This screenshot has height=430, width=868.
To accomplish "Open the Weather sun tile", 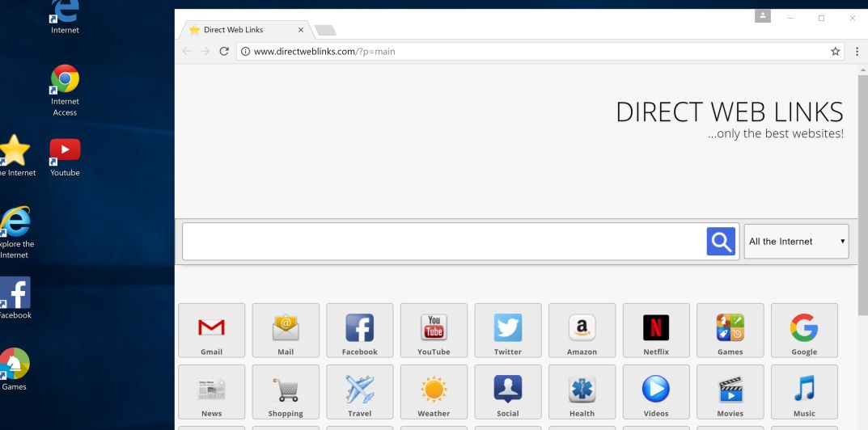I will point(434,392).
